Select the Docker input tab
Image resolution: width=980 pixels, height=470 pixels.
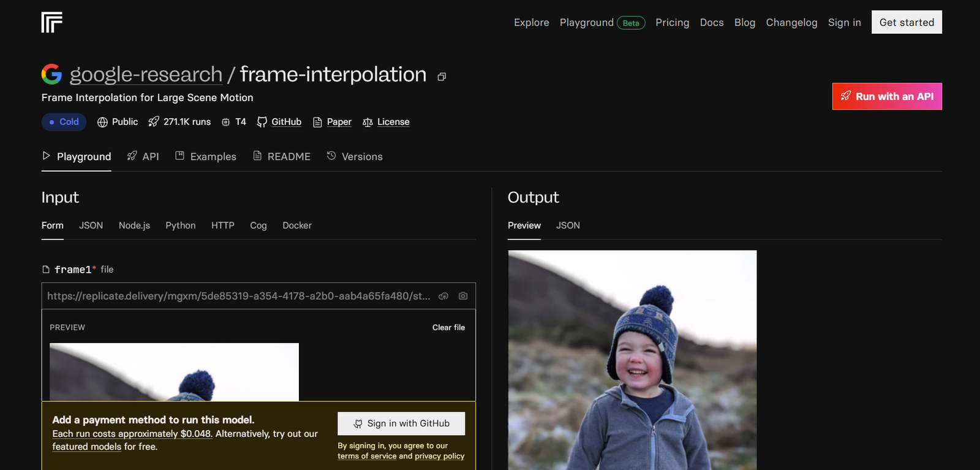click(297, 226)
